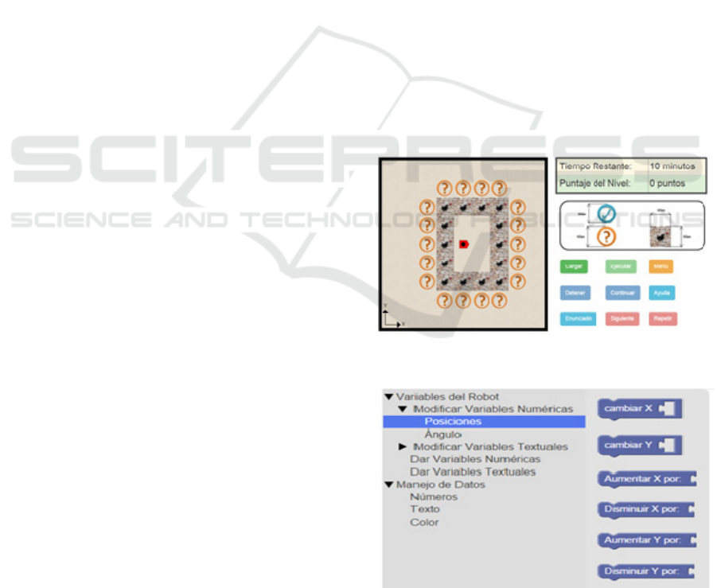Select the Color category under Manejo de Datos
The height and width of the screenshot is (588, 717).
424,523
